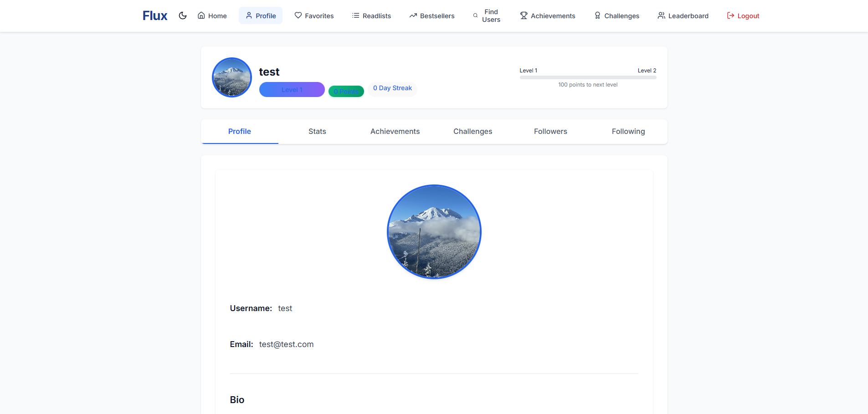This screenshot has width=868, height=414.
Task: Open Find Users with the search icon
Action: coord(474,15)
